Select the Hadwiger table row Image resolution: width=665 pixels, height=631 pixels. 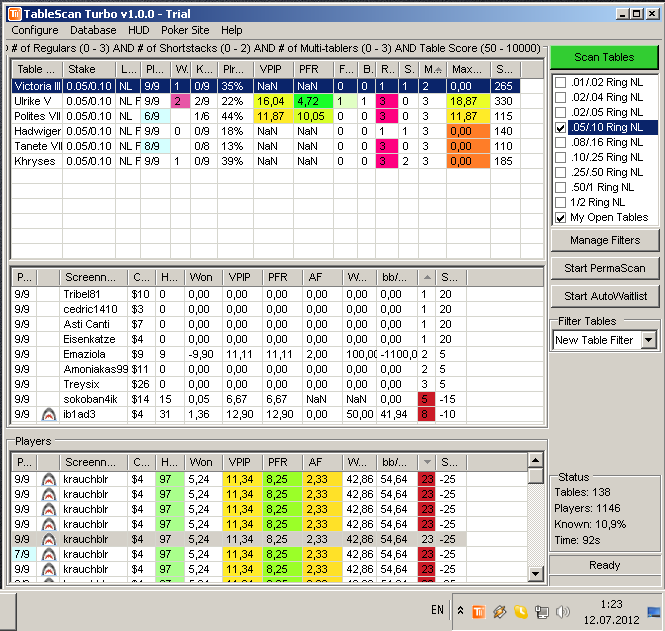[266, 131]
